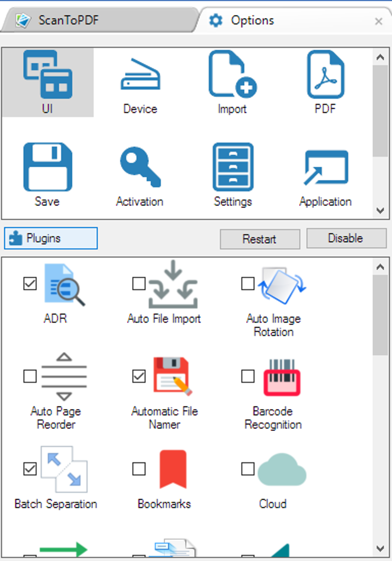This screenshot has width=392, height=561.
Task: Select the Auto File Import plugin icon
Action: click(x=173, y=284)
